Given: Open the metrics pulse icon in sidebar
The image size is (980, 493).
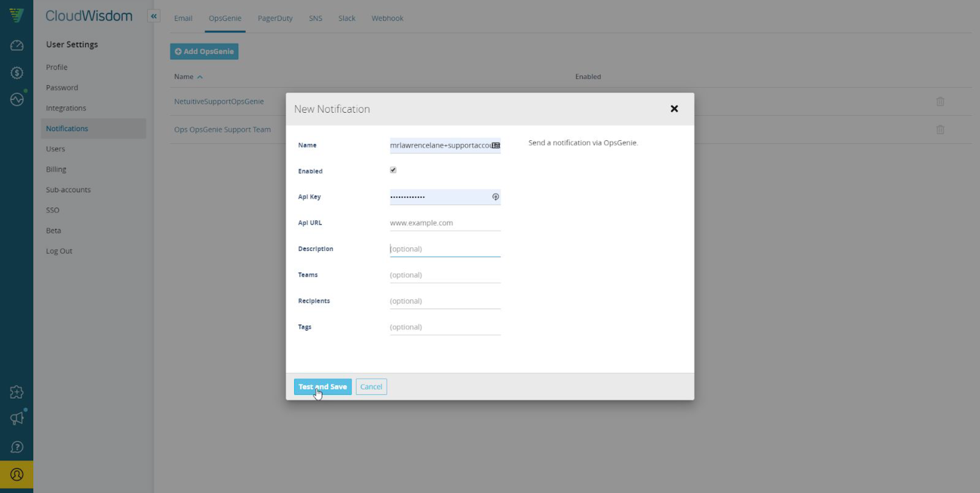Looking at the screenshot, I should (17, 99).
